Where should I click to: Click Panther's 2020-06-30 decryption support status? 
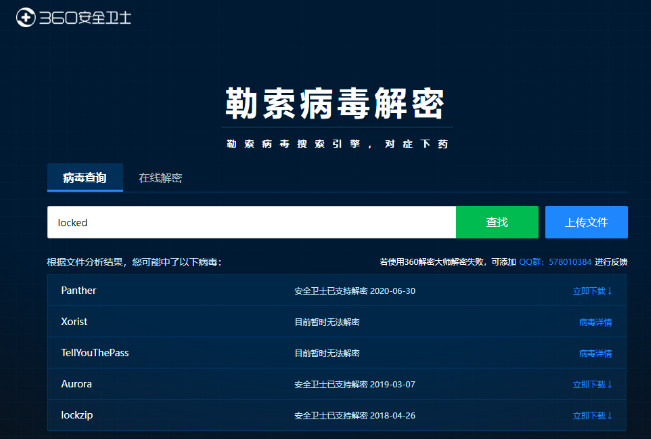(x=354, y=291)
